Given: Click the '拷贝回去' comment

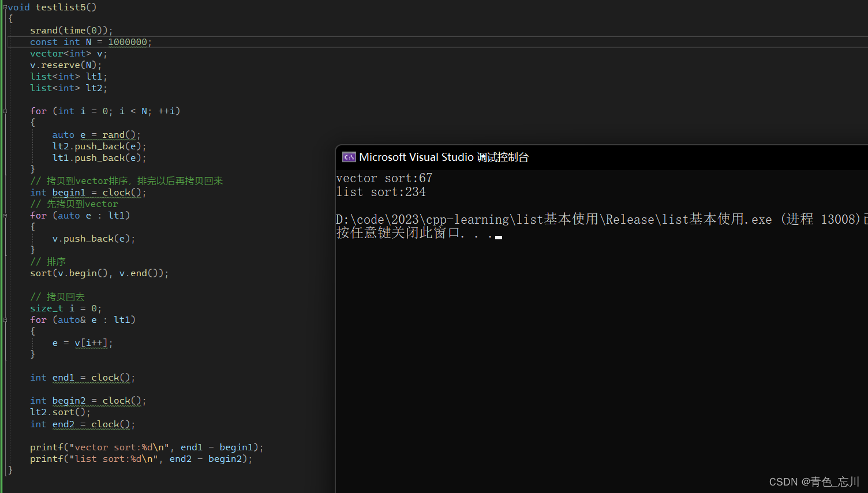Looking at the screenshot, I should (x=57, y=297).
